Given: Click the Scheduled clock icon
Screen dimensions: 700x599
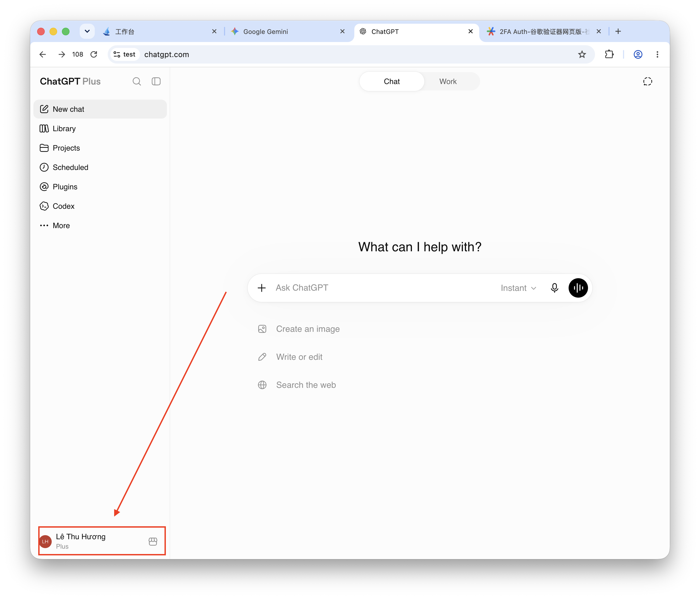Looking at the screenshot, I should coord(44,167).
